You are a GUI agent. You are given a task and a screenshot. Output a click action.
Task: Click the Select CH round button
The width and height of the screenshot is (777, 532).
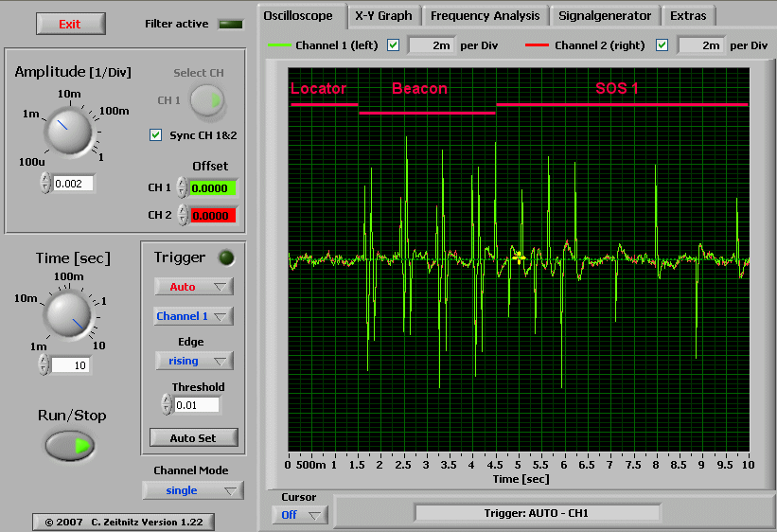point(207,101)
